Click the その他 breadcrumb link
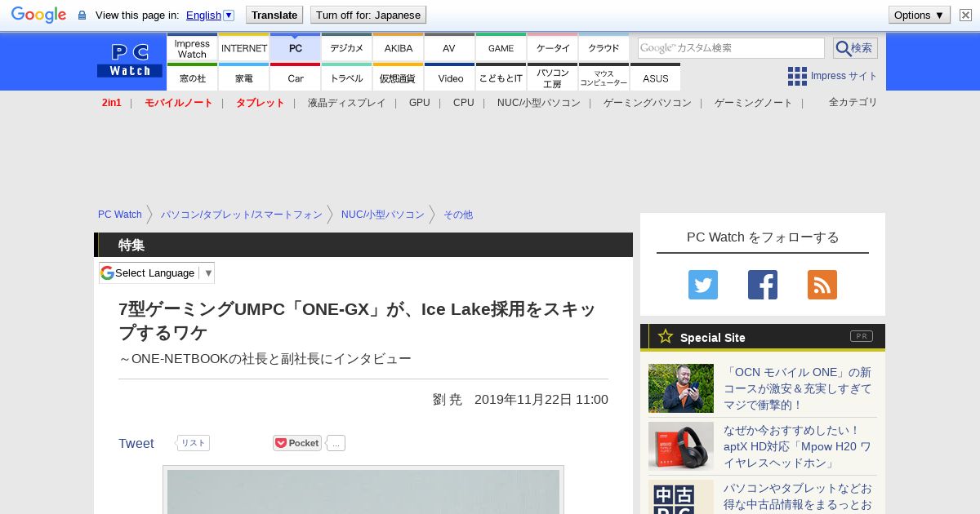The width and height of the screenshot is (980, 514). (458, 215)
